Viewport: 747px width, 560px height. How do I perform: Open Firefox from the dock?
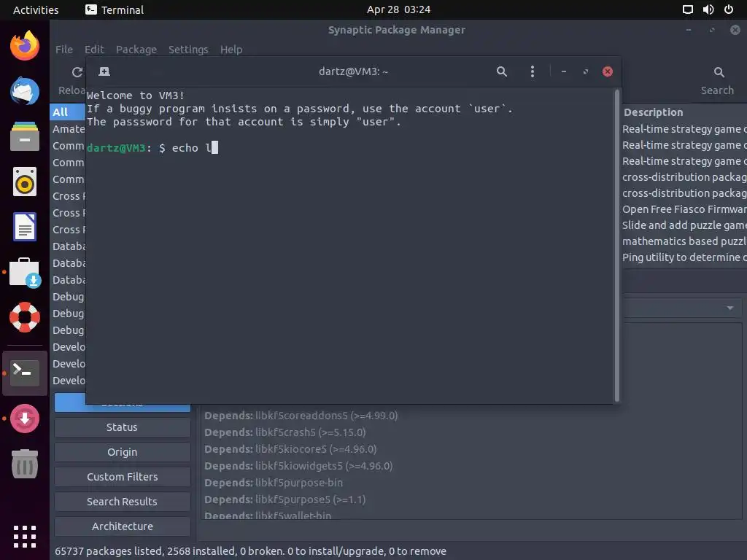[x=25, y=46]
